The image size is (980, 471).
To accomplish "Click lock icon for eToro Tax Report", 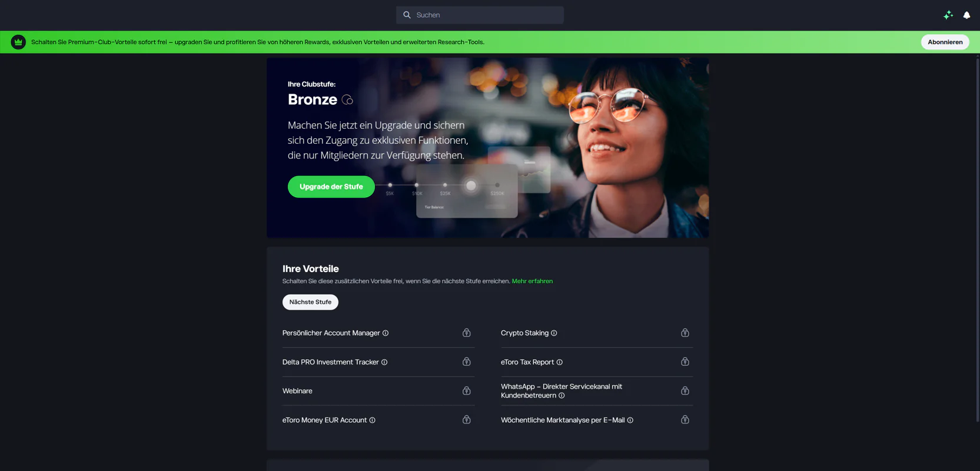I will [685, 361].
